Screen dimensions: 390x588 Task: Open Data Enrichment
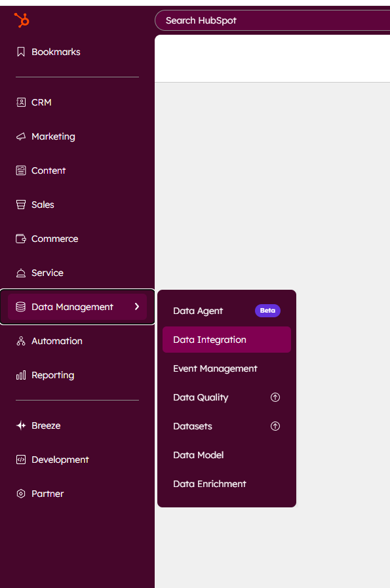pyautogui.click(x=208, y=484)
